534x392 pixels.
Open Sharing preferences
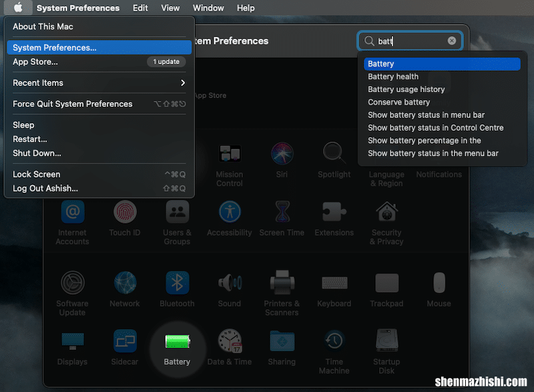pos(282,341)
